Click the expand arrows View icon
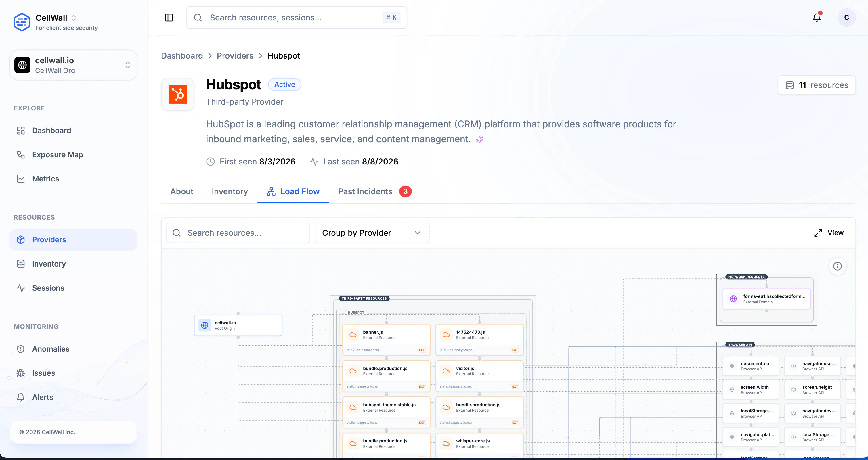This screenshot has width=868, height=460. pos(818,233)
